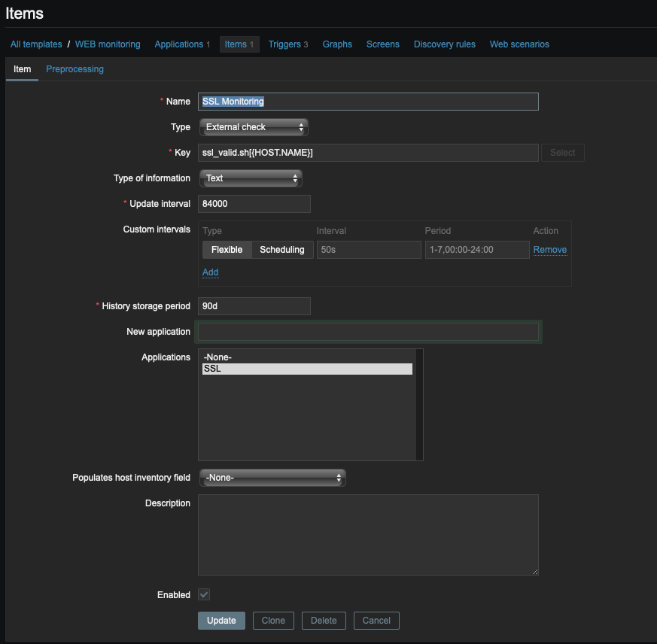Navigate to All templates link
This screenshot has width=657, height=644.
click(x=36, y=44)
